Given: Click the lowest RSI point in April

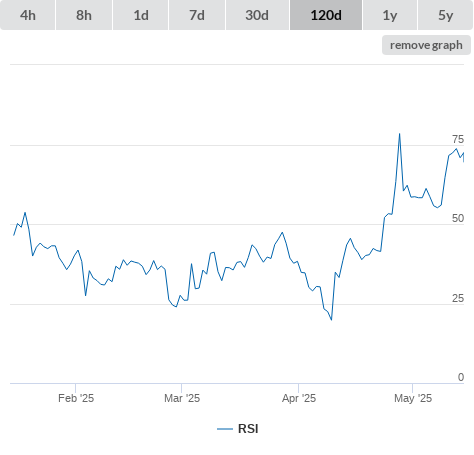Looking at the screenshot, I should coord(331,320).
